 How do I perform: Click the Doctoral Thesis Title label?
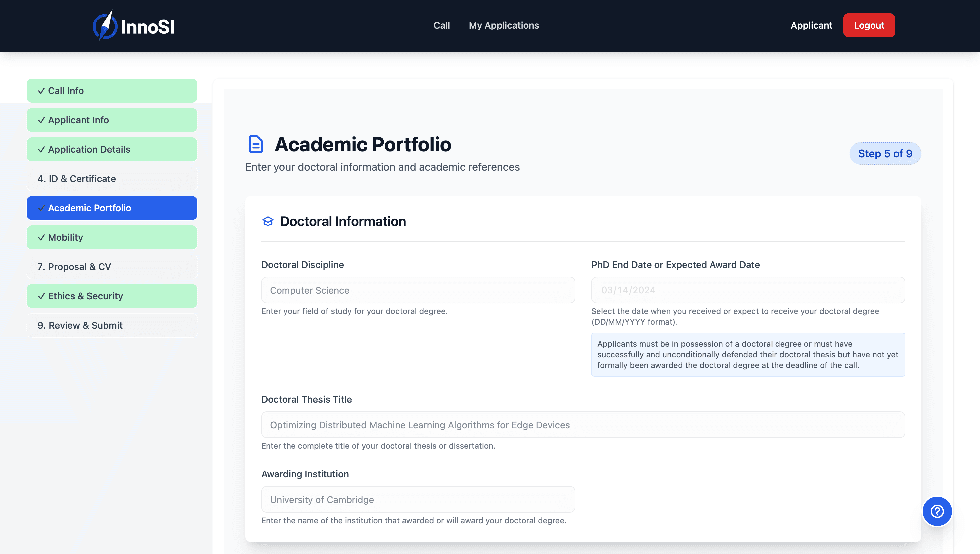pos(306,400)
